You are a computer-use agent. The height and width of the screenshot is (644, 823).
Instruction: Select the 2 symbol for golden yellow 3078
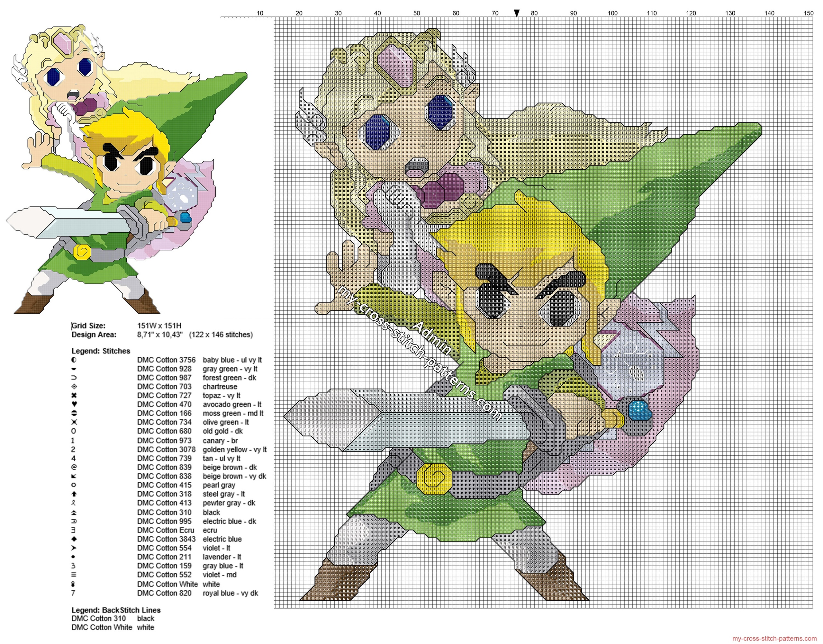(73, 450)
